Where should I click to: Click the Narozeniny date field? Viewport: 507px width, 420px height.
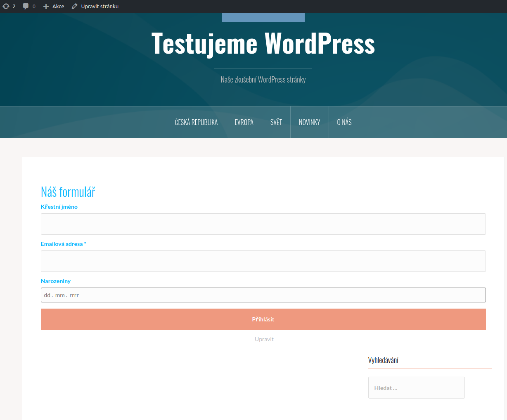click(x=263, y=295)
